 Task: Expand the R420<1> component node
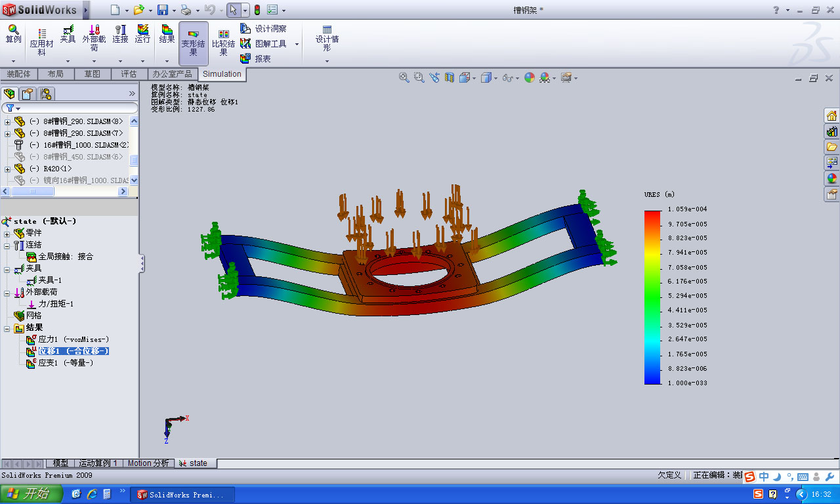click(8, 169)
